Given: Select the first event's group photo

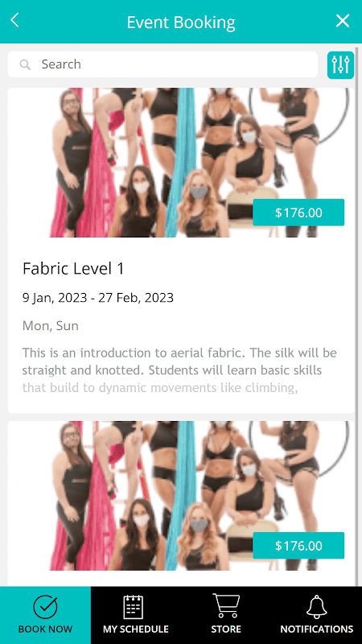Looking at the screenshot, I should click(181, 163).
